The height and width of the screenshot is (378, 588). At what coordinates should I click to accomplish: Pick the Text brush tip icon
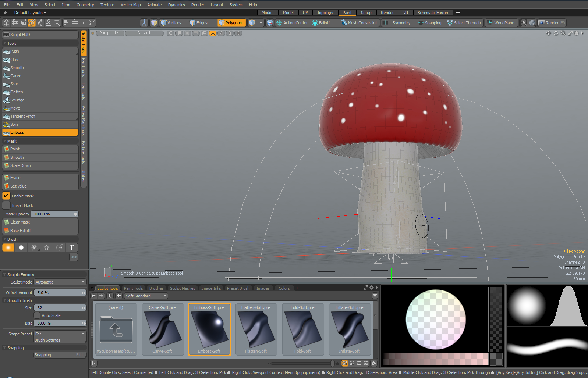pos(72,247)
